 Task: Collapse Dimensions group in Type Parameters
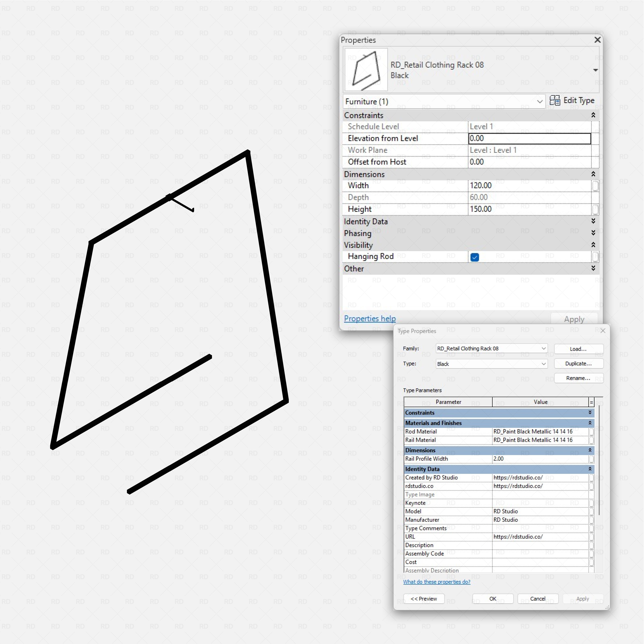pos(590,450)
